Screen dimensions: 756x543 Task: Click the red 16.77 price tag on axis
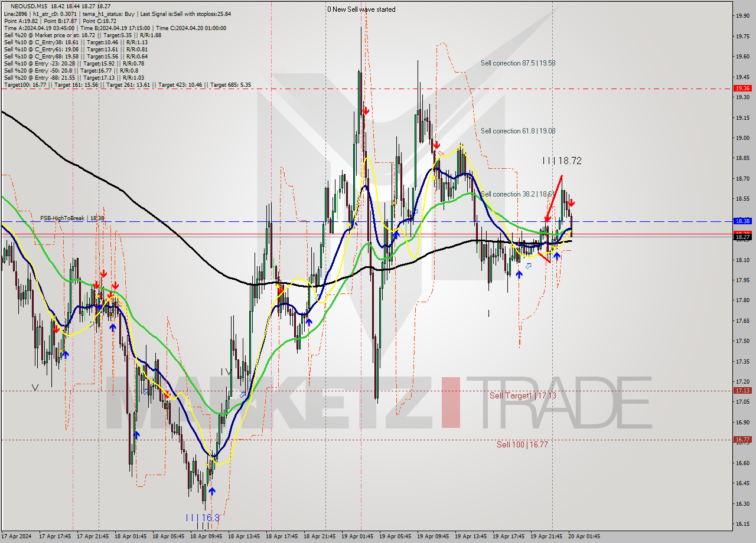742,439
